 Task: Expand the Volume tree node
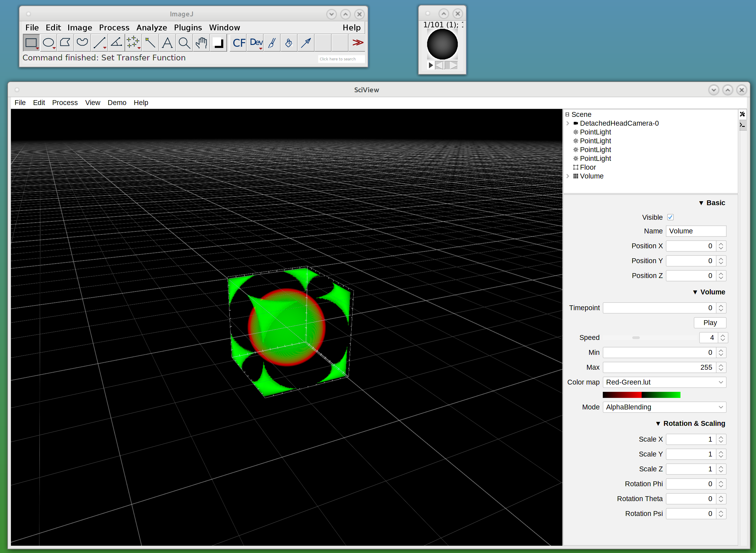click(x=568, y=176)
